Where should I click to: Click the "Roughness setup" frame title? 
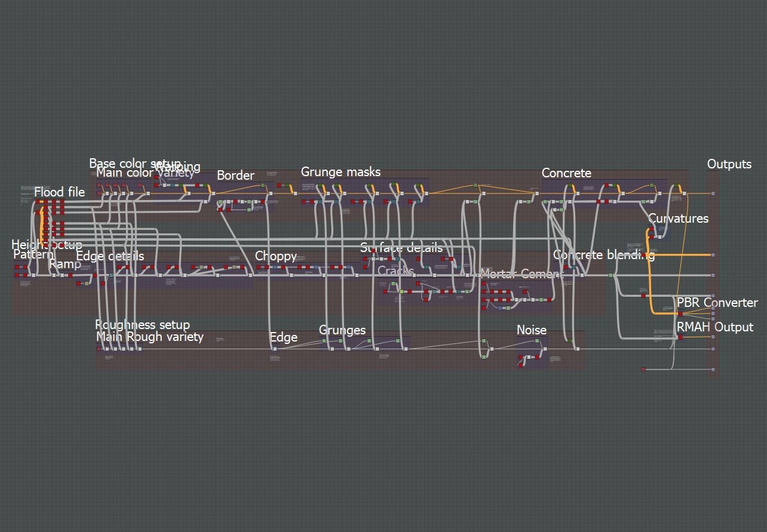click(143, 325)
